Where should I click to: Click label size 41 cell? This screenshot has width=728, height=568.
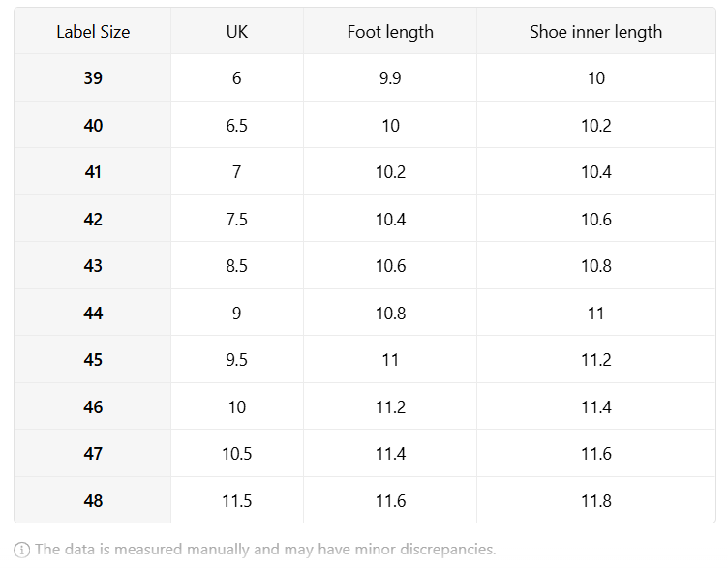[93, 172]
